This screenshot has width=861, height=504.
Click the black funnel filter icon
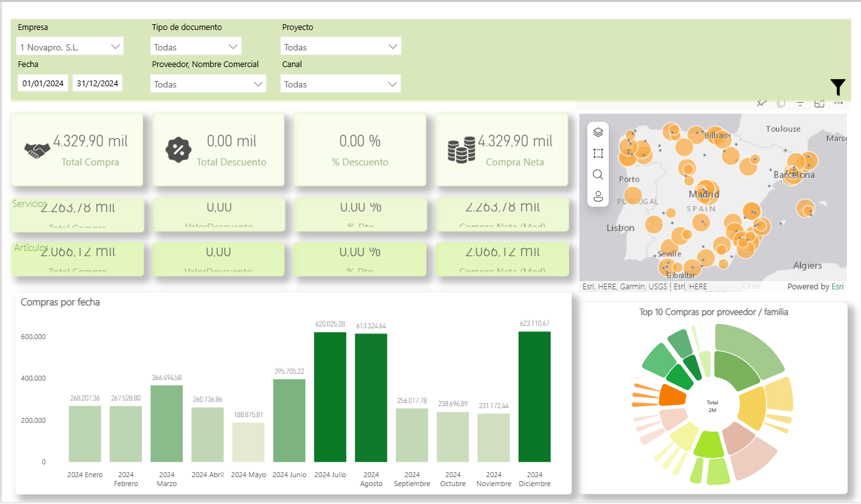pos(838,87)
